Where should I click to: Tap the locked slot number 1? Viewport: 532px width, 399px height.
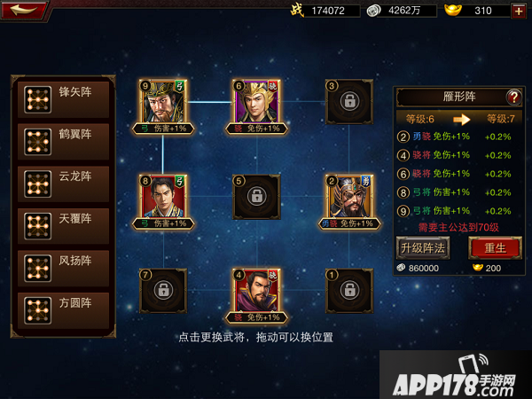349,291
